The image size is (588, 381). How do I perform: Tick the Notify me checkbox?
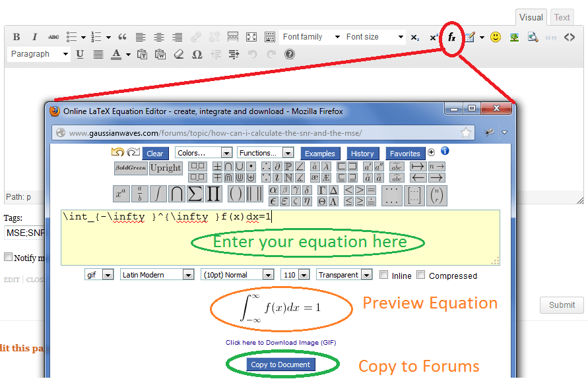click(8, 257)
